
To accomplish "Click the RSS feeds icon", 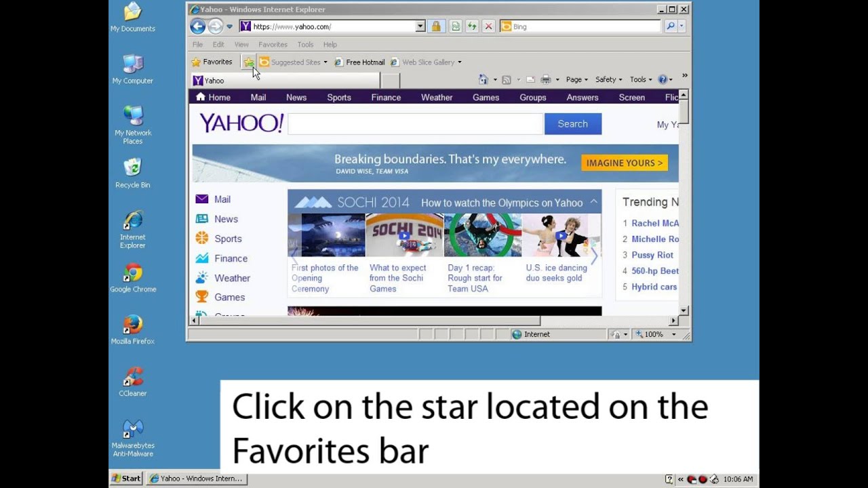I will click(506, 79).
